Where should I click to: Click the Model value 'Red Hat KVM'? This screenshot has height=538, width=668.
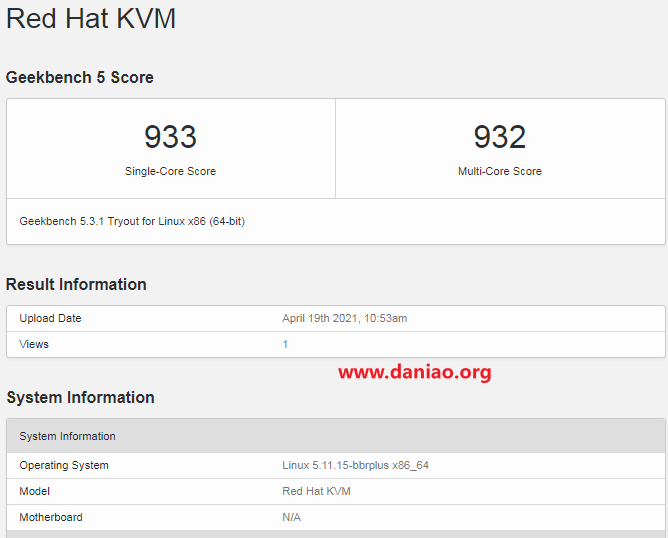coord(316,491)
